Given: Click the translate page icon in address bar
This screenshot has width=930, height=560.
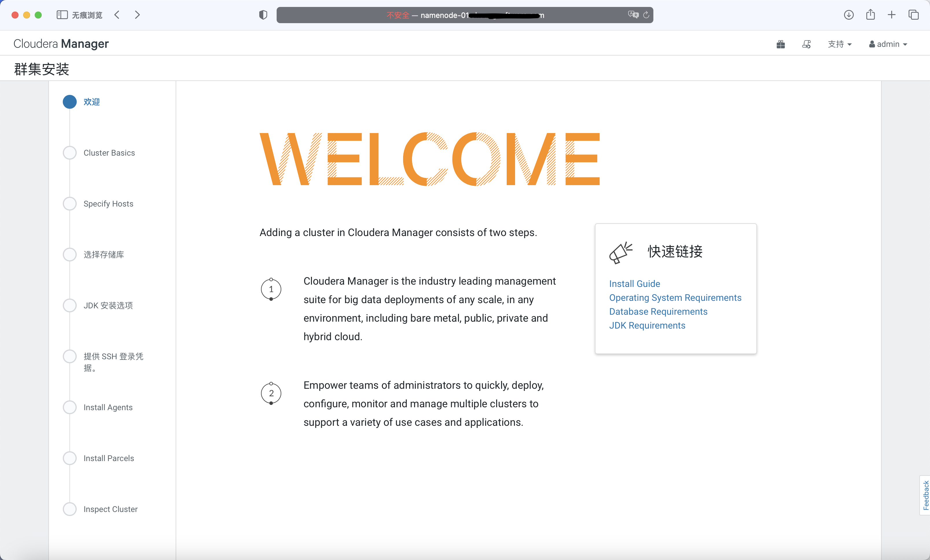Looking at the screenshot, I should coord(633,15).
